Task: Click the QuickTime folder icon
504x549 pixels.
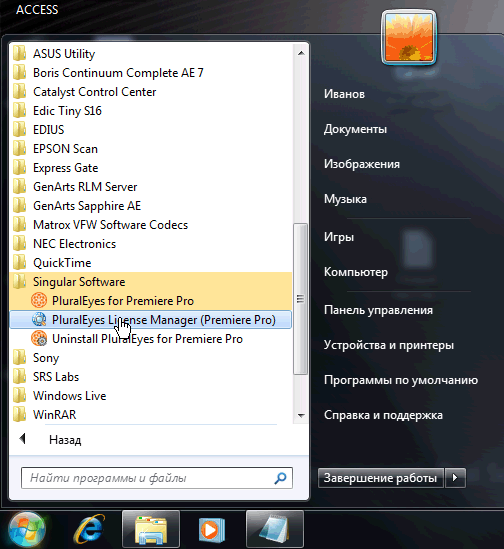Action: pos(20,263)
